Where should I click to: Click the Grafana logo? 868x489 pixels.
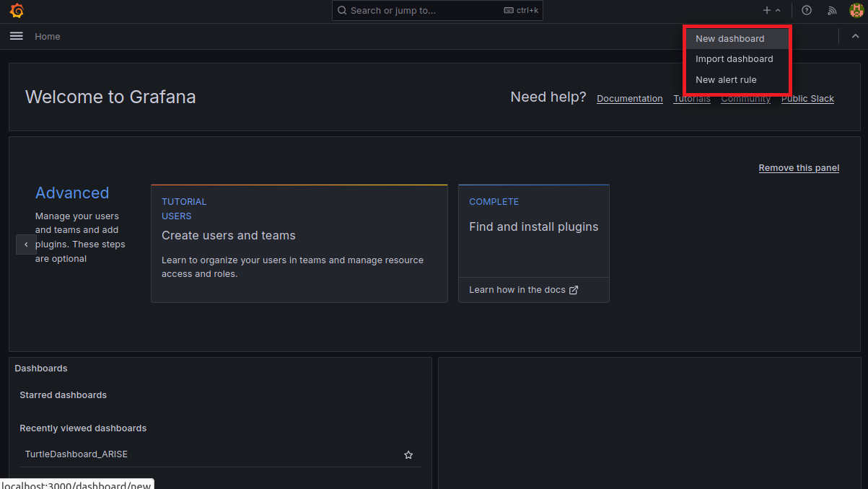pos(17,11)
